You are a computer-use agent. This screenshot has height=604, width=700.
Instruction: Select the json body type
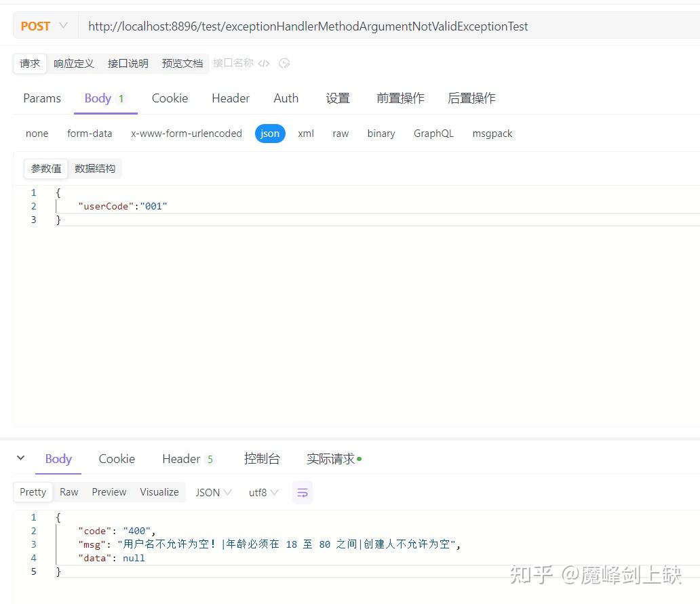[270, 134]
